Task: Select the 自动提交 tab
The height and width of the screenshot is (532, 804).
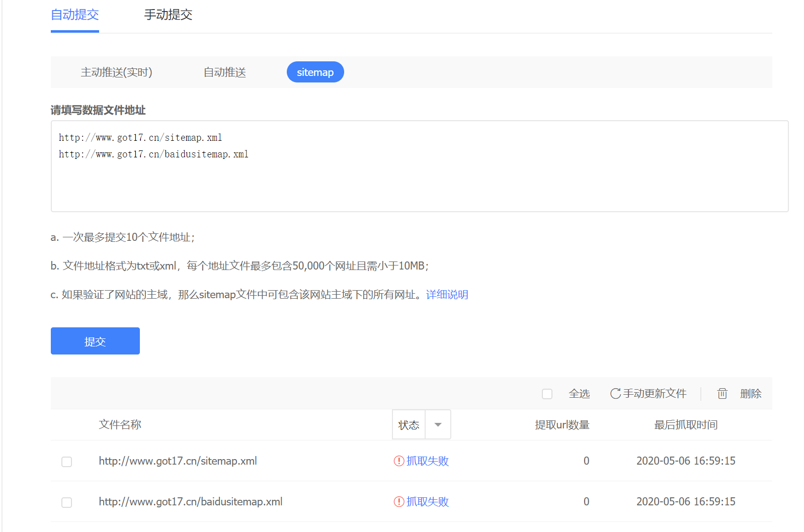Action: tap(75, 15)
